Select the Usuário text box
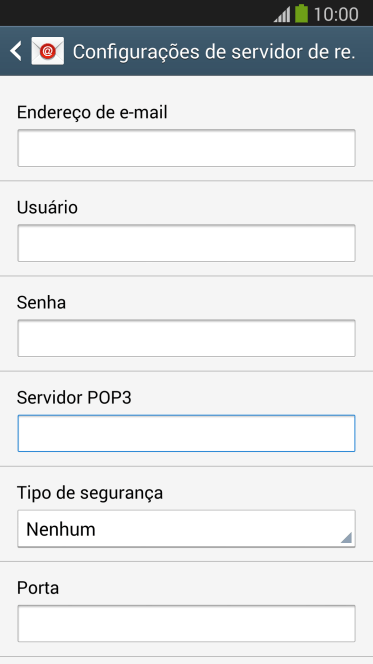The height and width of the screenshot is (664, 373). coord(186,243)
